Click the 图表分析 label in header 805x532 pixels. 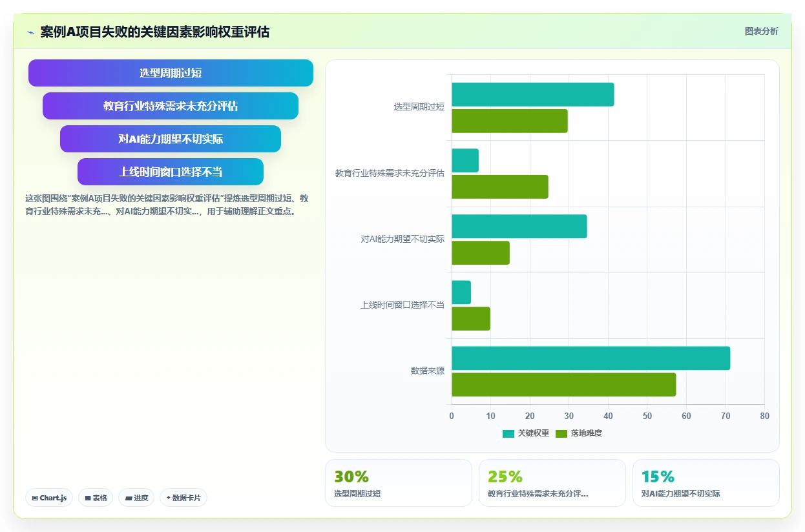pyautogui.click(x=761, y=31)
